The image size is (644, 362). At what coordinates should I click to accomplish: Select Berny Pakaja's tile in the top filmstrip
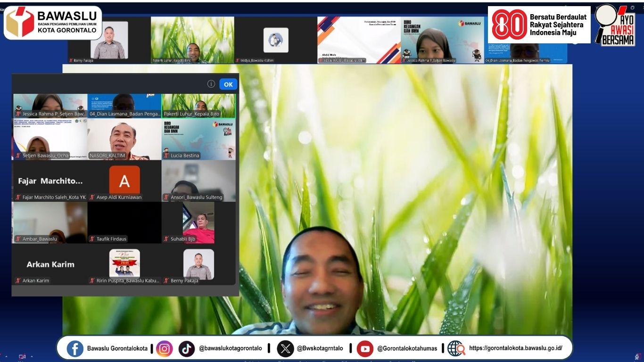click(x=109, y=40)
